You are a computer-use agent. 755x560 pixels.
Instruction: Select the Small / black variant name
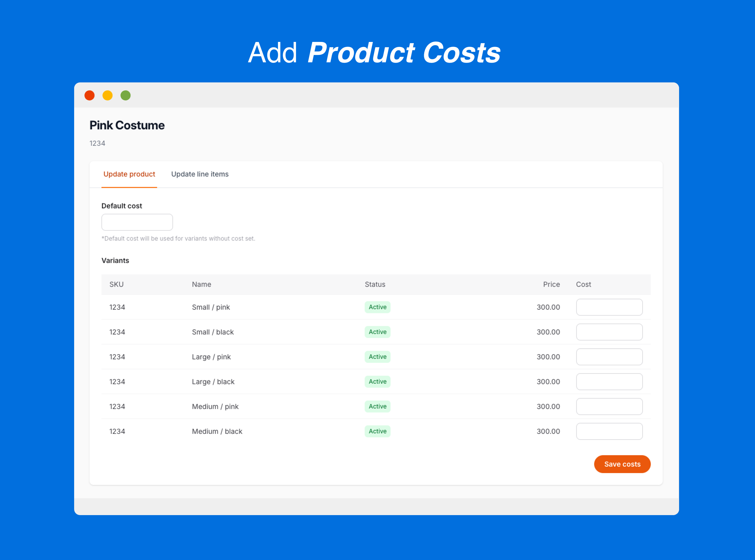click(x=213, y=332)
